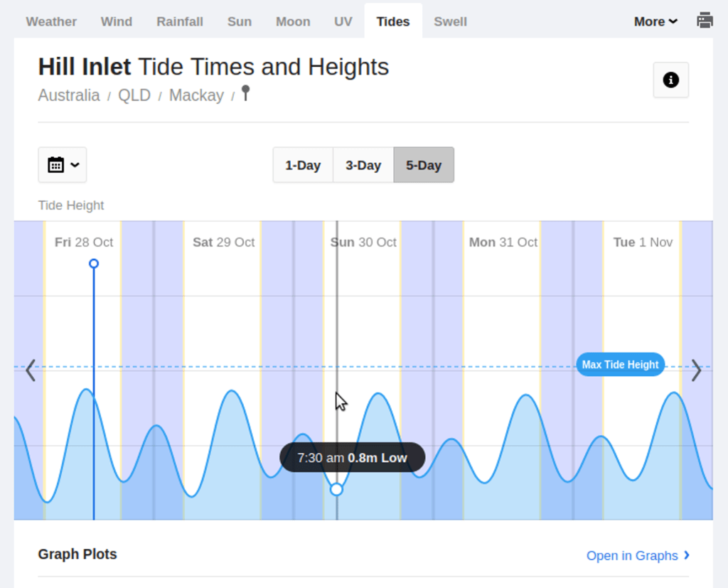Expand the More menu

[655, 21]
